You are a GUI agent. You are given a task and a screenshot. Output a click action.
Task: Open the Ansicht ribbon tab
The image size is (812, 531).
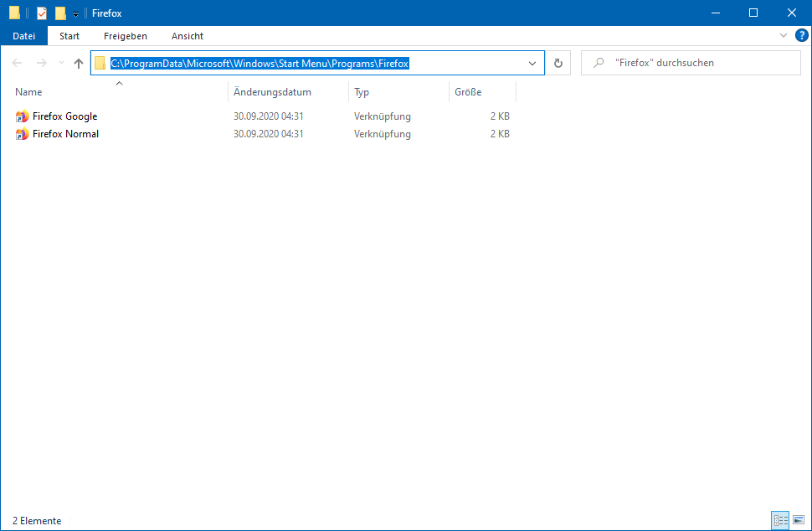(x=188, y=36)
